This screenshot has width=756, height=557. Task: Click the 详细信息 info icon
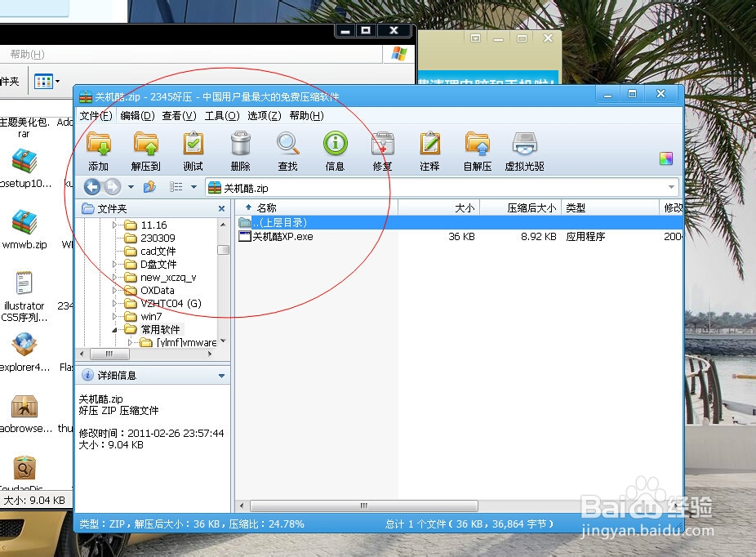[x=87, y=375]
